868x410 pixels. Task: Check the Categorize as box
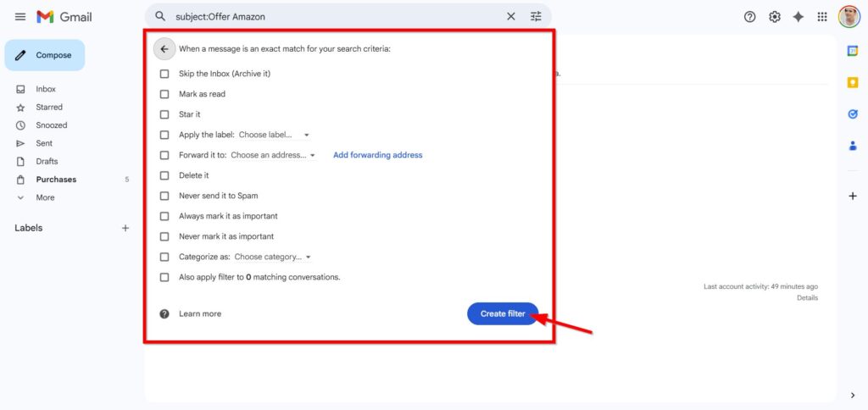point(164,257)
